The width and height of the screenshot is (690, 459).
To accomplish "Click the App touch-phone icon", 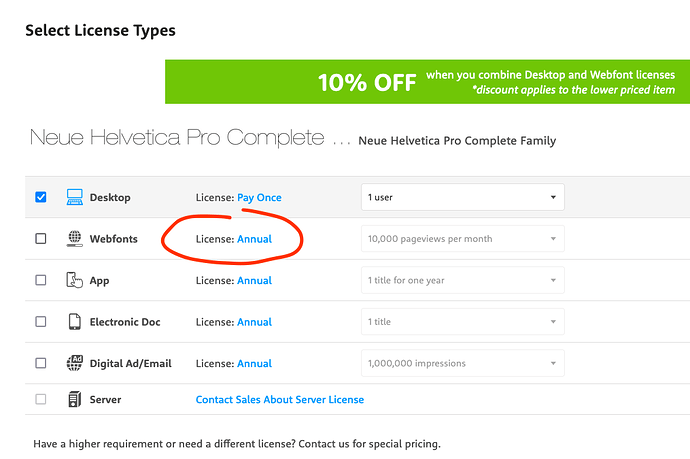I will point(74,280).
